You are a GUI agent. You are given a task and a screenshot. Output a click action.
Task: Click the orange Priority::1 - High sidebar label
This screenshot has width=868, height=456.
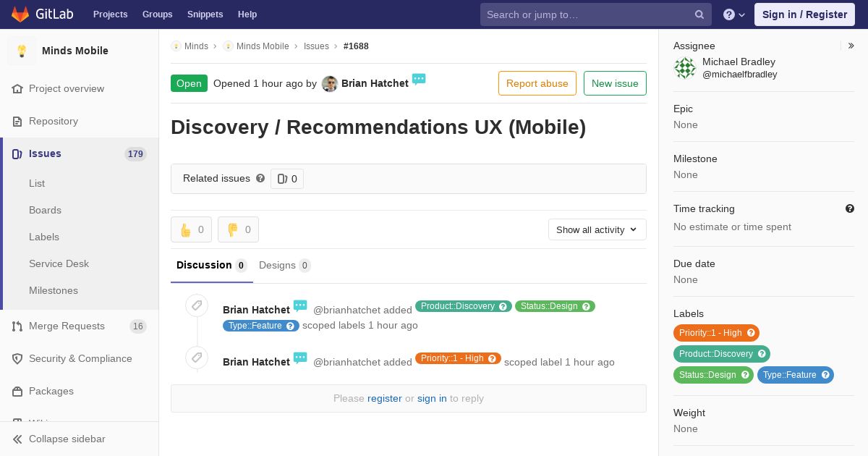click(x=716, y=333)
